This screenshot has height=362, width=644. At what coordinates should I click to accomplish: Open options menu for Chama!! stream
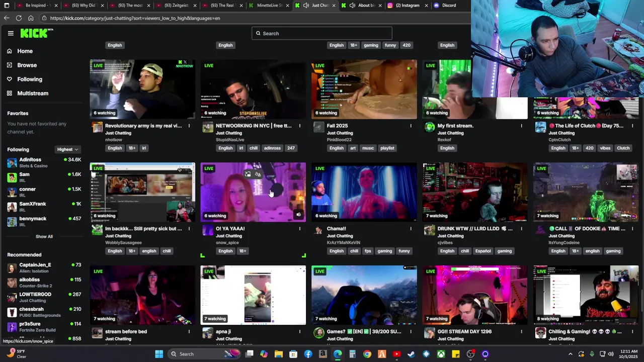[x=411, y=229]
